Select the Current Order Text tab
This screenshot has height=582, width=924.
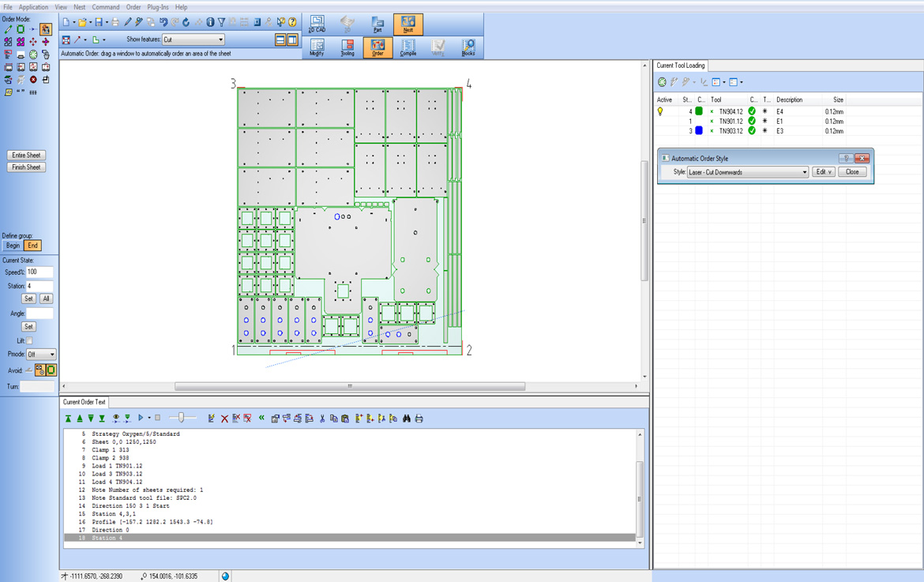tap(84, 402)
